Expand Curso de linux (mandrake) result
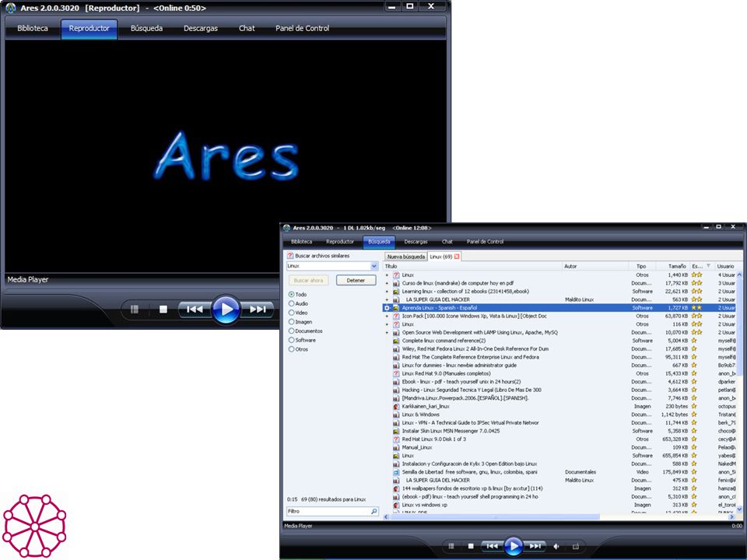Screen dimensions: 747x560 [387, 283]
